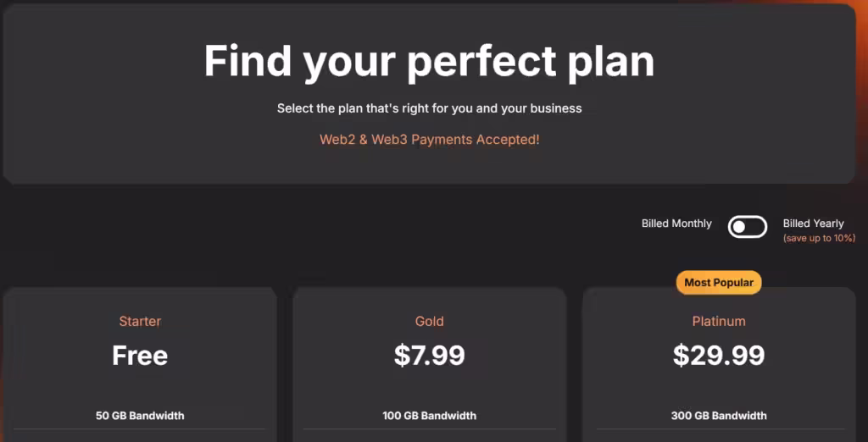Click the Most Popular badge
This screenshot has width=868, height=442.
pos(719,283)
